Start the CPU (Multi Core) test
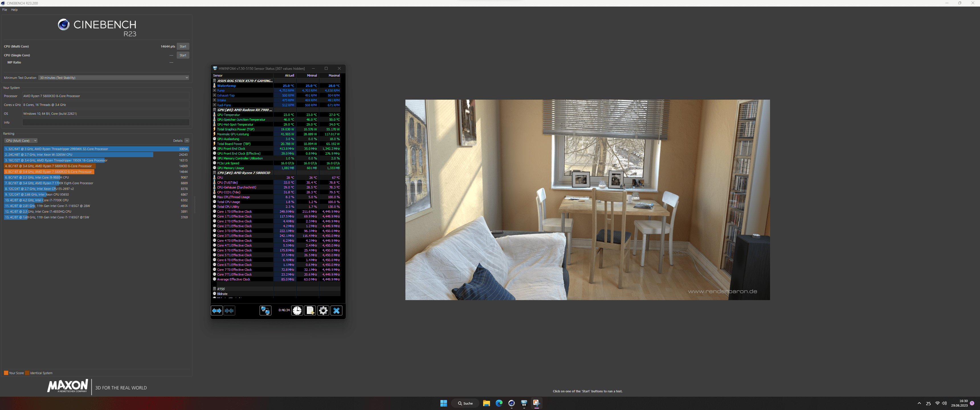 coord(183,46)
